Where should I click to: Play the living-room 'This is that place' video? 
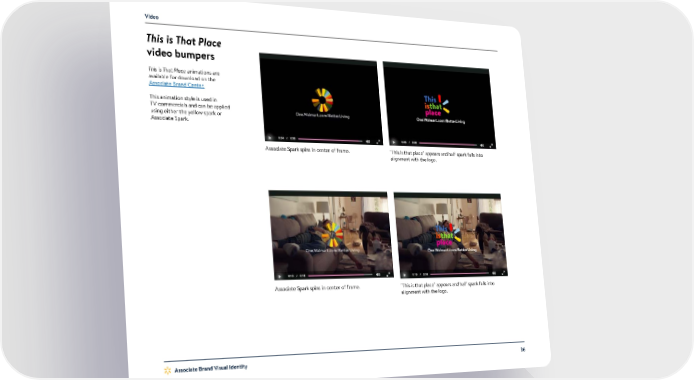tap(404, 274)
